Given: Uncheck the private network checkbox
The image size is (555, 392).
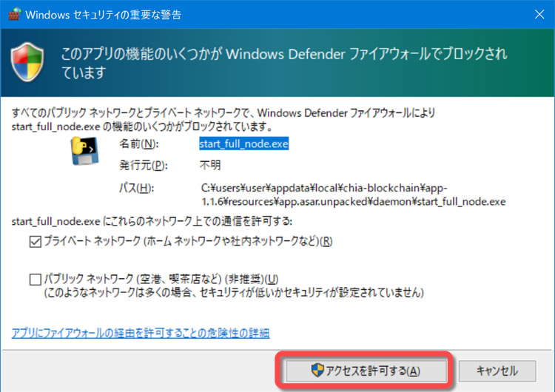Looking at the screenshot, I should click(x=36, y=242).
